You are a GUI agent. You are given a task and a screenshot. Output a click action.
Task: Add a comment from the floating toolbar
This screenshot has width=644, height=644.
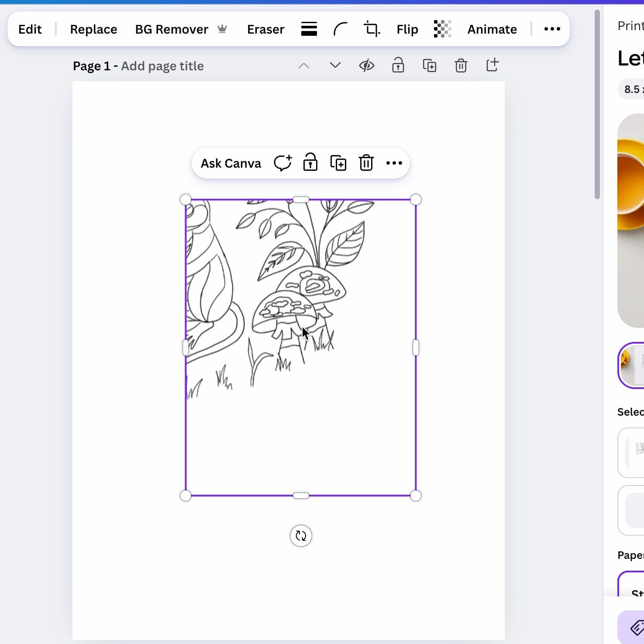[x=282, y=163]
